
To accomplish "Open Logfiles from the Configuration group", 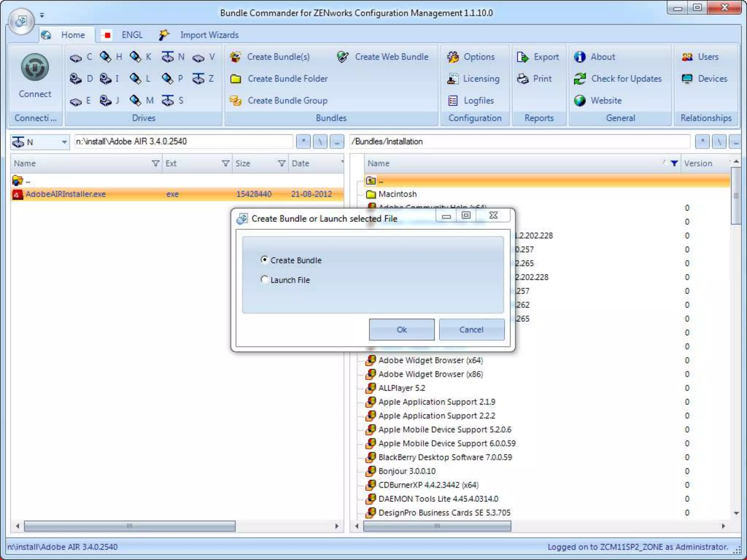I will (x=453, y=101).
